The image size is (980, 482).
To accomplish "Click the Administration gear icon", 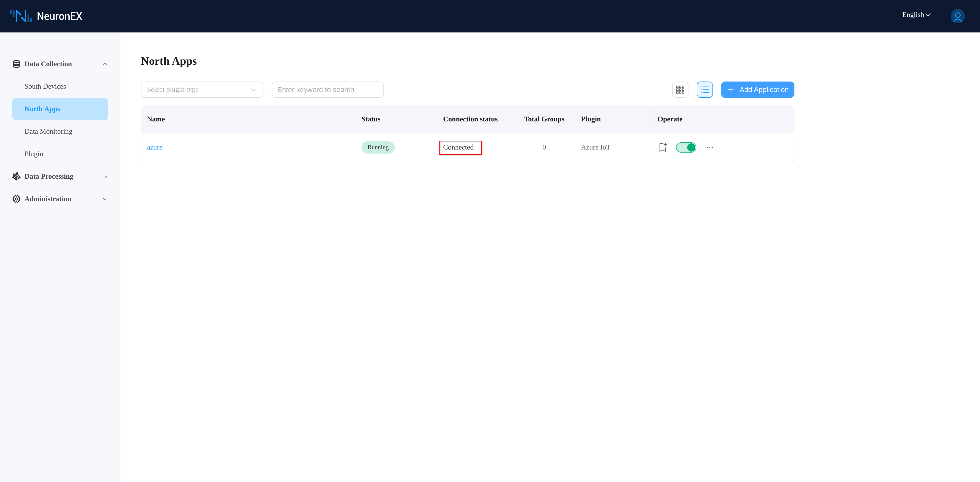I will point(16,198).
